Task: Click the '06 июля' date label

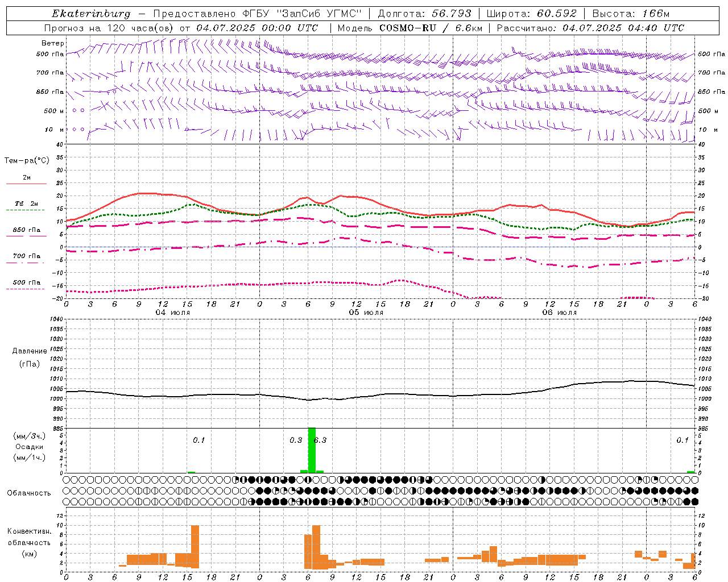Action: (x=559, y=313)
